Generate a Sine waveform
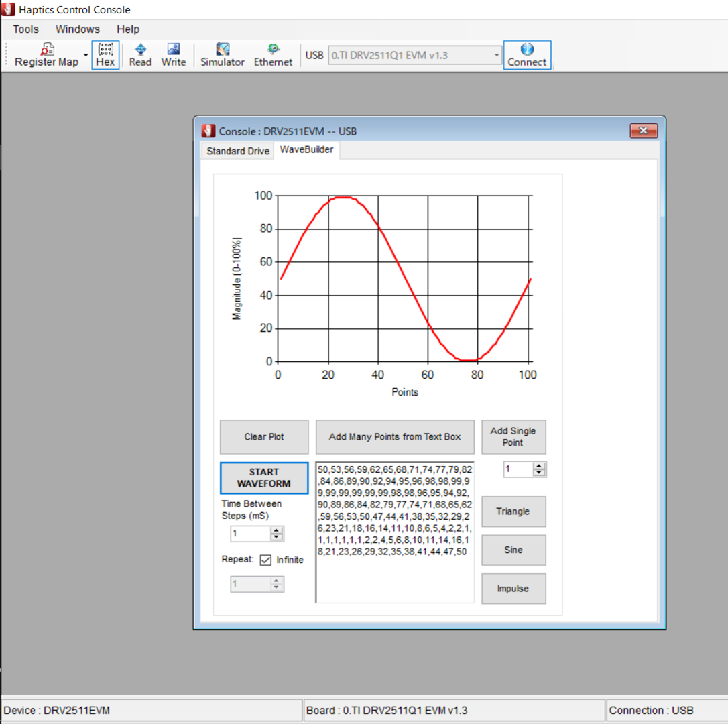Viewport: 728px width, 724px height. point(513,550)
